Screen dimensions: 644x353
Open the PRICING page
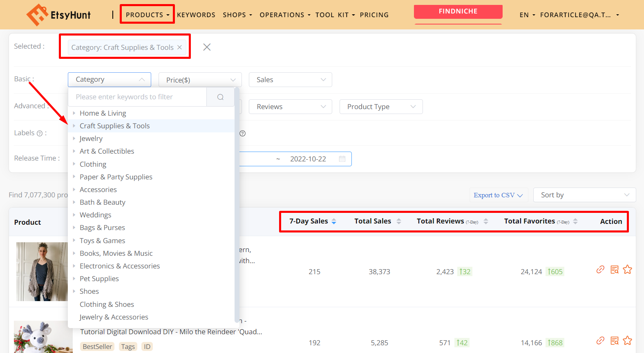coord(374,15)
